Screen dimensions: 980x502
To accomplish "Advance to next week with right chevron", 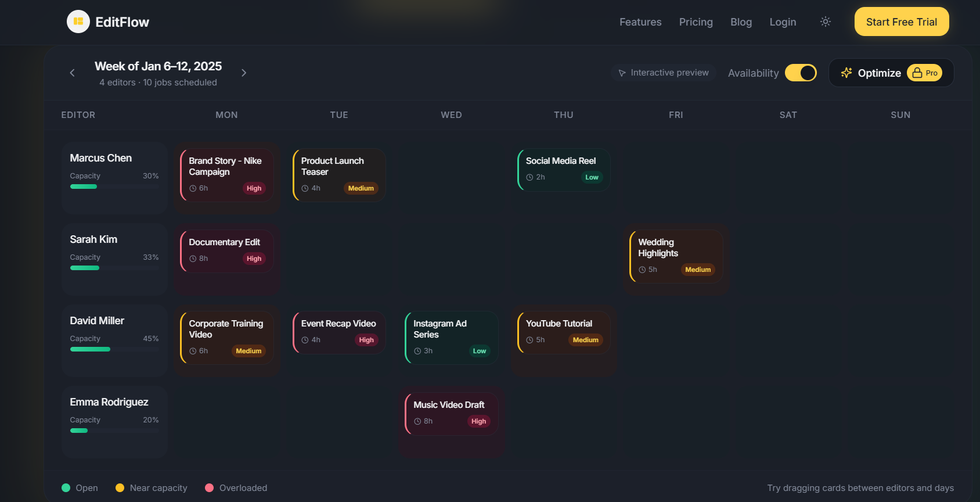I will point(244,73).
